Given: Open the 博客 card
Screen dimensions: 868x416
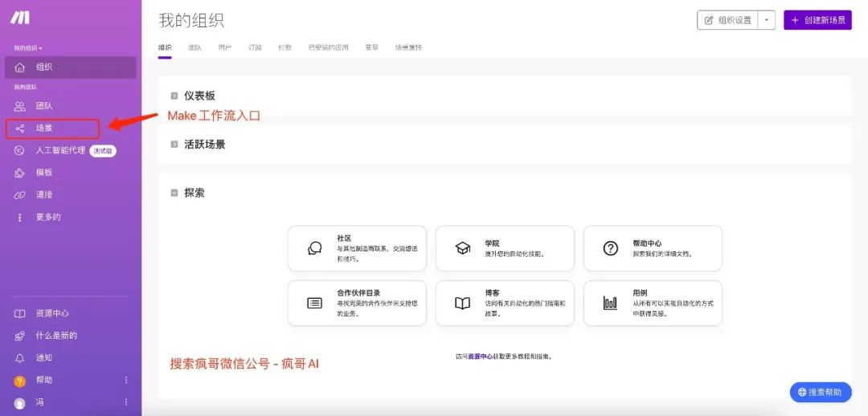Looking at the screenshot, I should pos(505,303).
